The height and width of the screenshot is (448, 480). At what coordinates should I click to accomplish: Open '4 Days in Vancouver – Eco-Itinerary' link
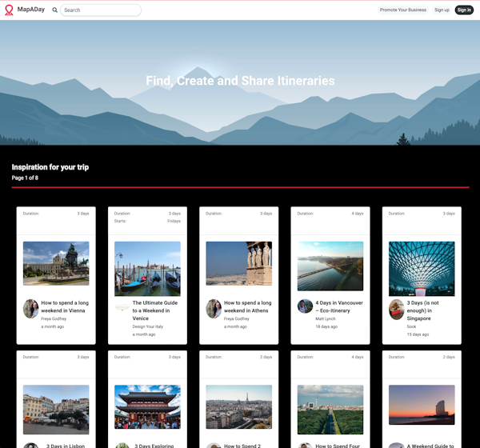[339, 306]
